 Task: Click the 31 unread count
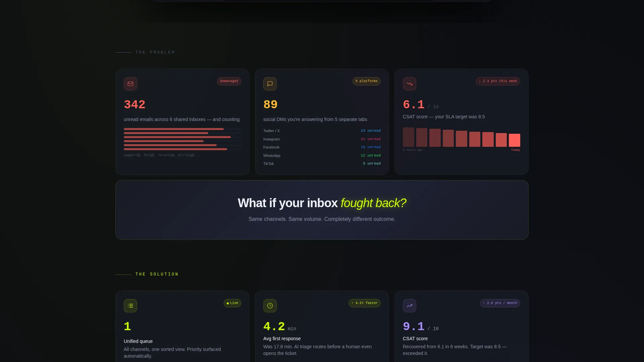pyautogui.click(x=371, y=139)
